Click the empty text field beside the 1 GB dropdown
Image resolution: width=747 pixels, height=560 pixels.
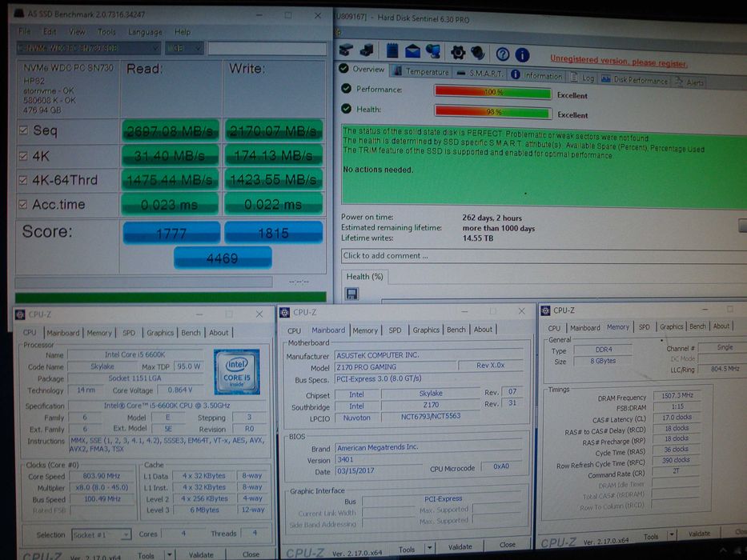(267, 48)
